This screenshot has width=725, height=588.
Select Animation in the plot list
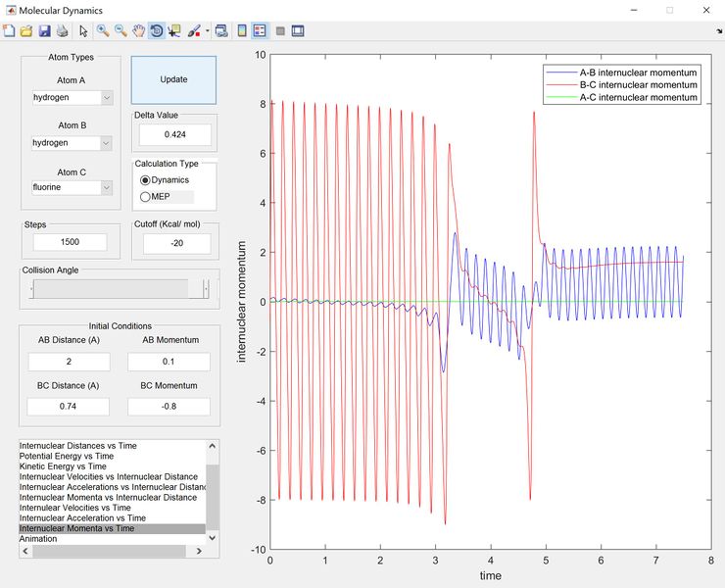tap(112, 539)
